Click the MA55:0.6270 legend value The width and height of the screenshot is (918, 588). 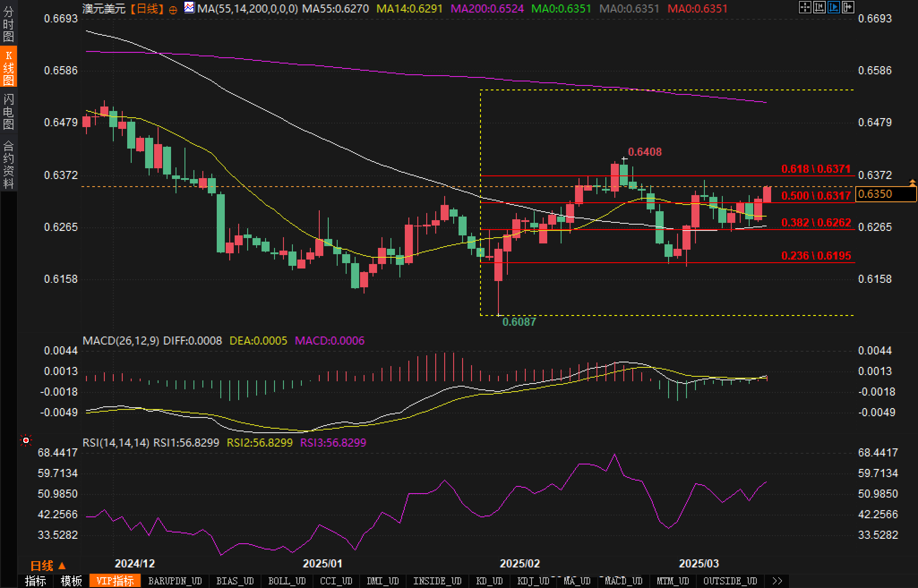coord(335,9)
